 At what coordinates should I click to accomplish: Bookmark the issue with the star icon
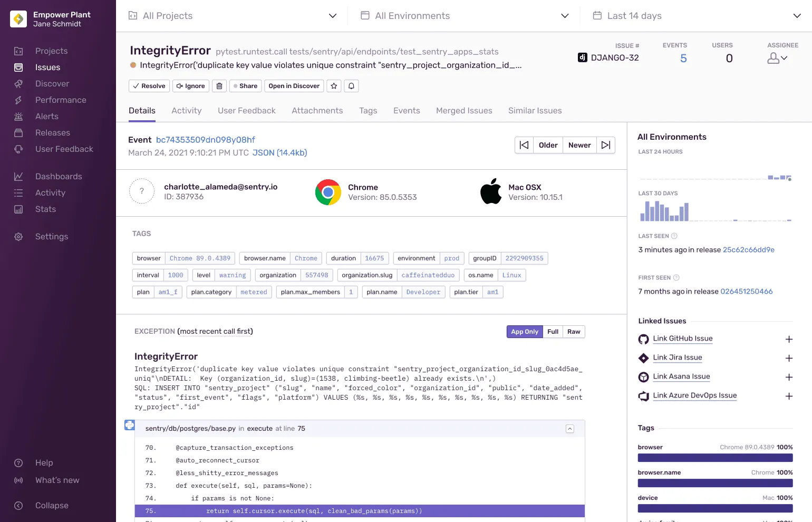click(334, 86)
